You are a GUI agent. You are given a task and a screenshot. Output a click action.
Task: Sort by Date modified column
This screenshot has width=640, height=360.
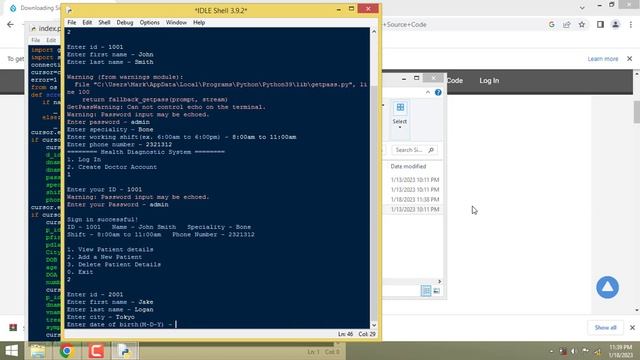point(408,166)
